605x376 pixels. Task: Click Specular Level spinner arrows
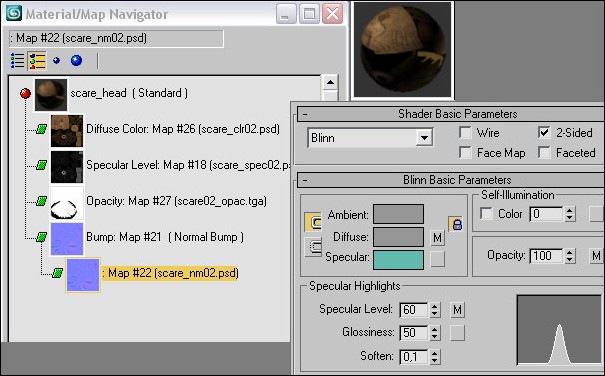click(434, 310)
